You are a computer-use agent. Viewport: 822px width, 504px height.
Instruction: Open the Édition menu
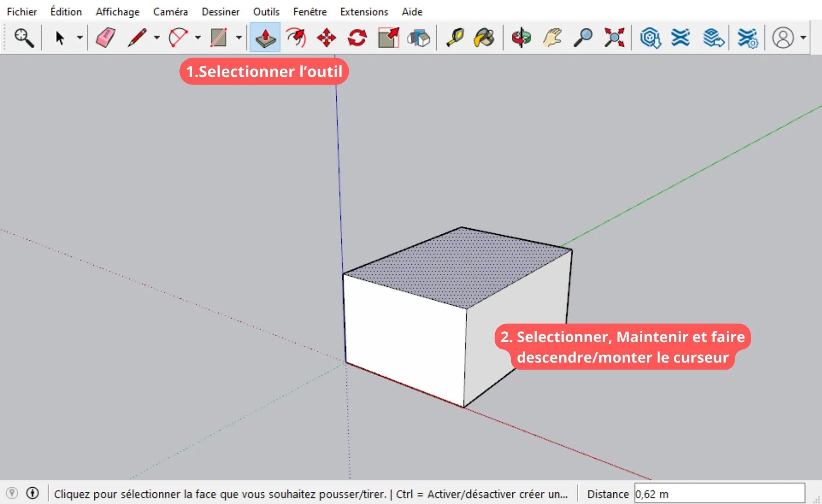click(66, 12)
